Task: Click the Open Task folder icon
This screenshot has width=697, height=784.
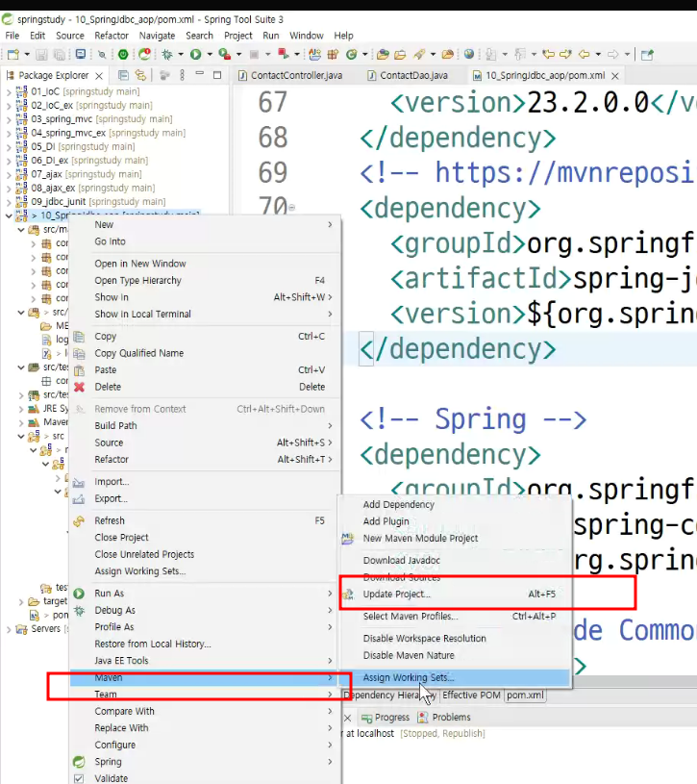Action: coord(400,55)
